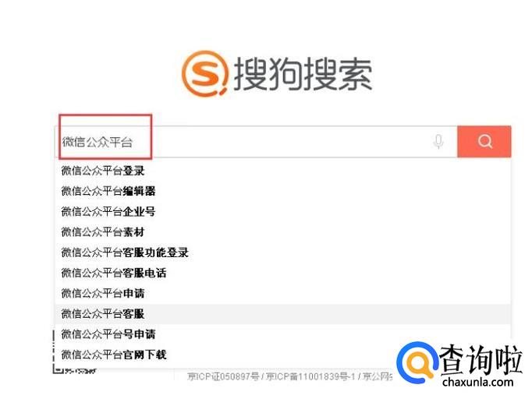Screen dimensions: 532x406
Task: Click highlighted suggestion 微信公众平台客服
Action: [x=282, y=314]
